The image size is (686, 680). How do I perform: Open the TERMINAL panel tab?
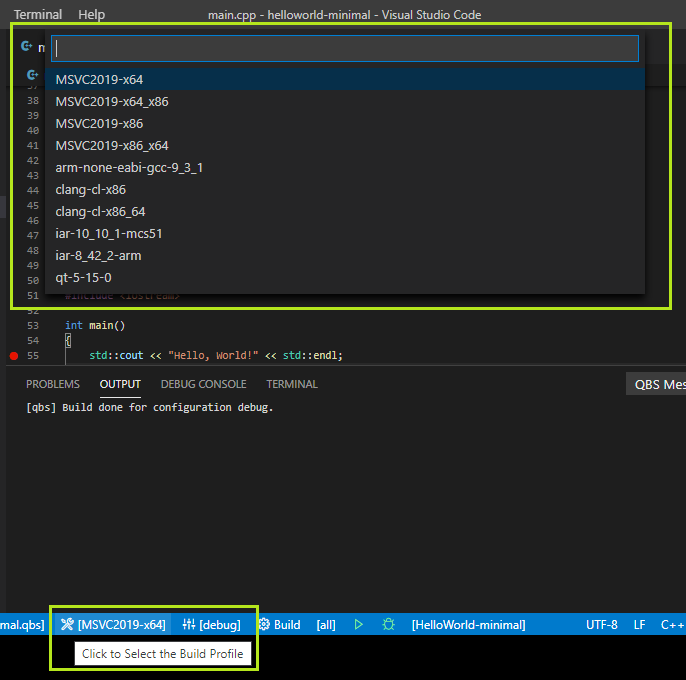coord(292,384)
